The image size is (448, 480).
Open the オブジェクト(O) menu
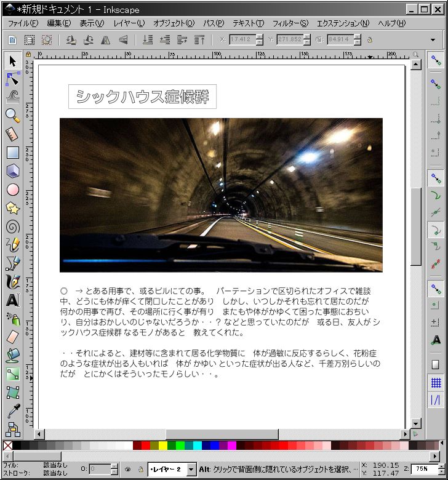(174, 23)
